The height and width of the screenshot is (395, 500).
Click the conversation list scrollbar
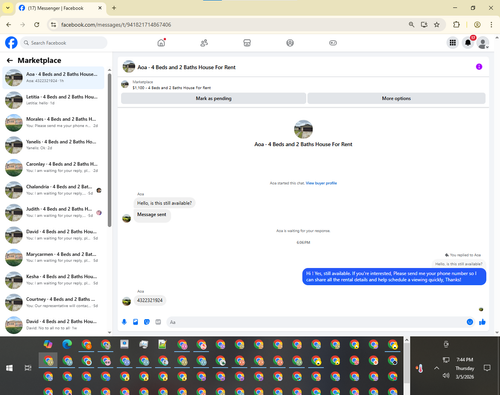point(109,150)
